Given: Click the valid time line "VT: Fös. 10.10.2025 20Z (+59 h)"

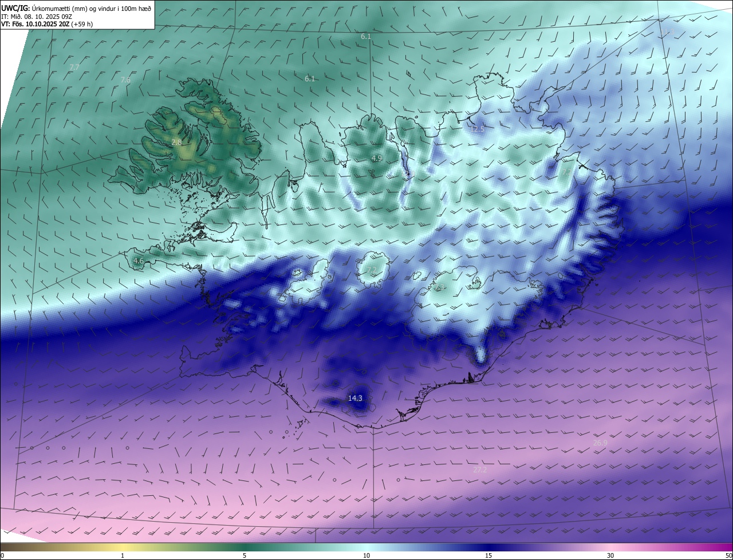Looking at the screenshot, I should (x=47, y=25).
